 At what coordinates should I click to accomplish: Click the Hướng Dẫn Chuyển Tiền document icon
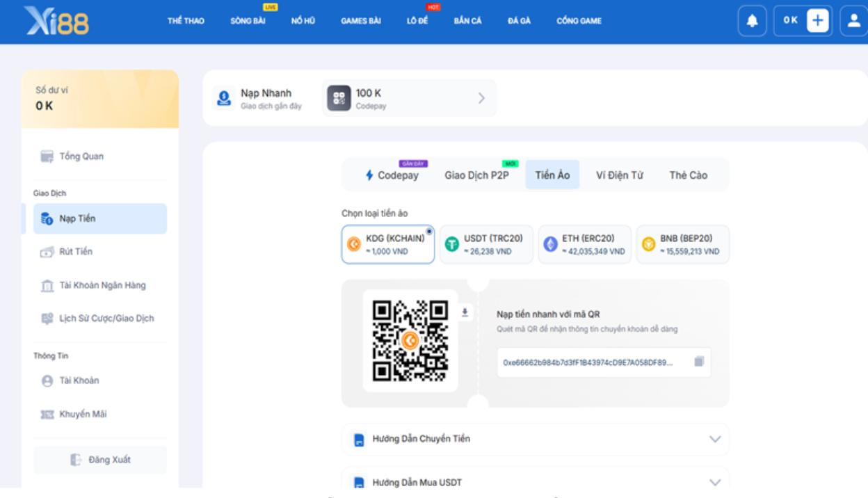(359, 440)
